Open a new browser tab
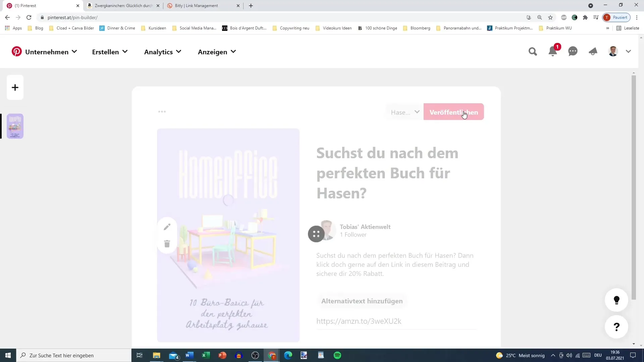Screen dimensions: 644x362 click(251, 6)
